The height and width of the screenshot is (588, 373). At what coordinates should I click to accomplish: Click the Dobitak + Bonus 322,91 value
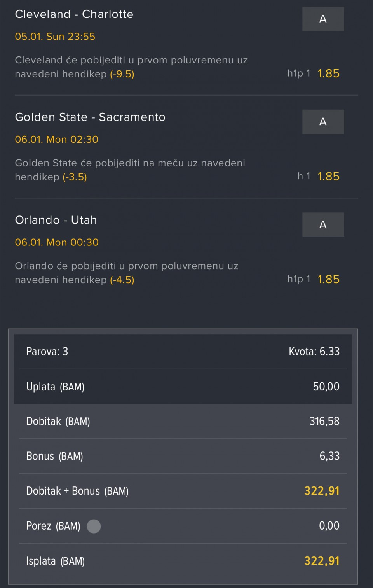click(x=322, y=491)
